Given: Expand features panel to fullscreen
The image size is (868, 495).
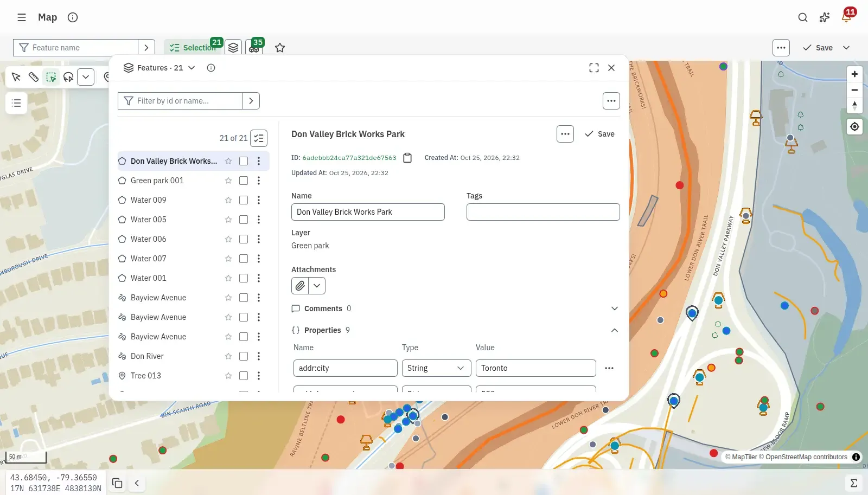Looking at the screenshot, I should (x=594, y=68).
